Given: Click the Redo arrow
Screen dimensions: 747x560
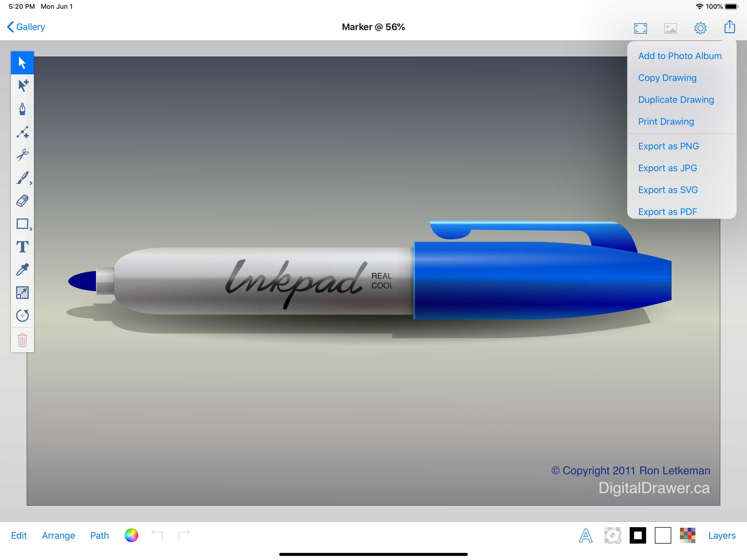Looking at the screenshot, I should tap(184, 535).
